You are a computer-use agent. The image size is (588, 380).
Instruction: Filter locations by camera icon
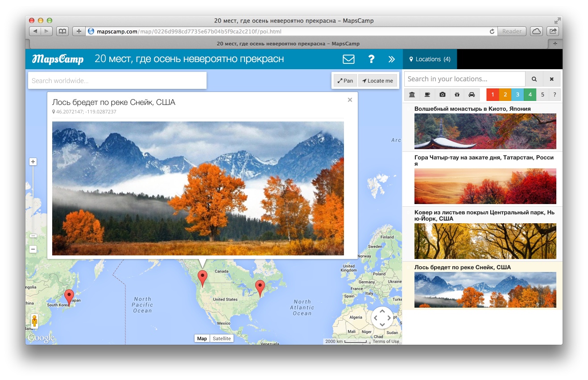click(x=442, y=95)
